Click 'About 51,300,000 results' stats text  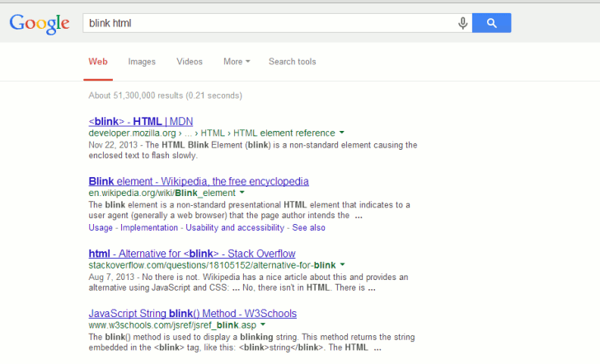coord(166,96)
